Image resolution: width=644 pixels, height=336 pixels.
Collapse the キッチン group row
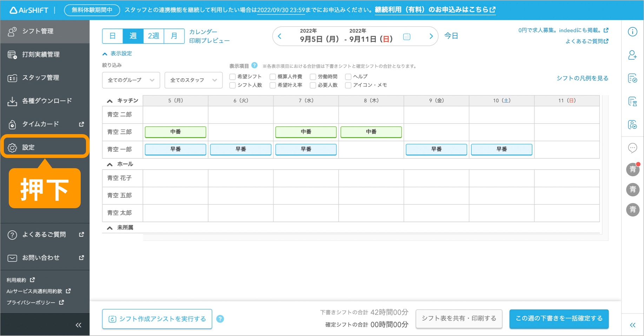tap(109, 100)
